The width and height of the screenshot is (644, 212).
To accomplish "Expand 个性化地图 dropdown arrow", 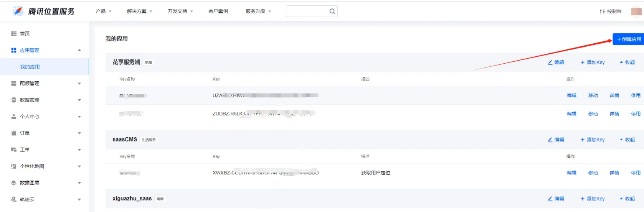I will click(x=79, y=166).
